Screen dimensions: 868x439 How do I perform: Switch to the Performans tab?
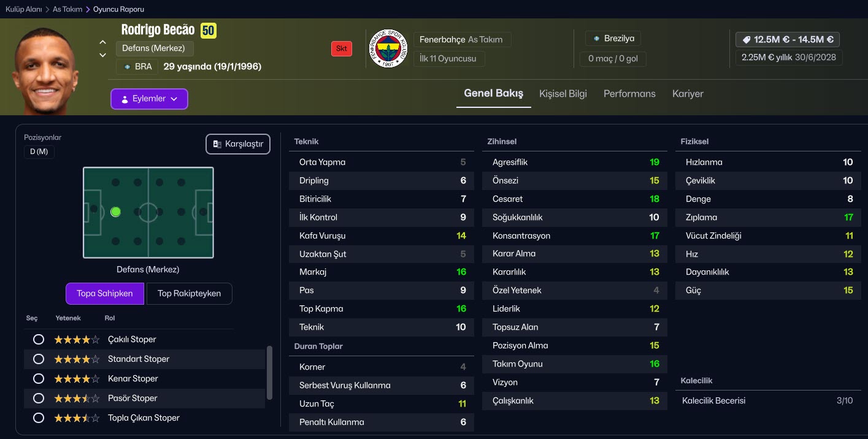click(x=629, y=94)
